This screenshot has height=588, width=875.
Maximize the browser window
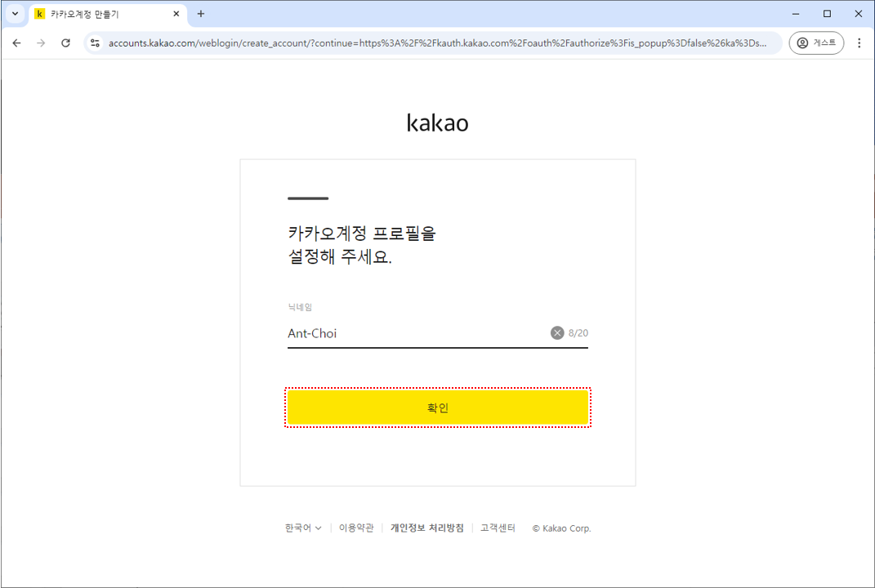(827, 14)
